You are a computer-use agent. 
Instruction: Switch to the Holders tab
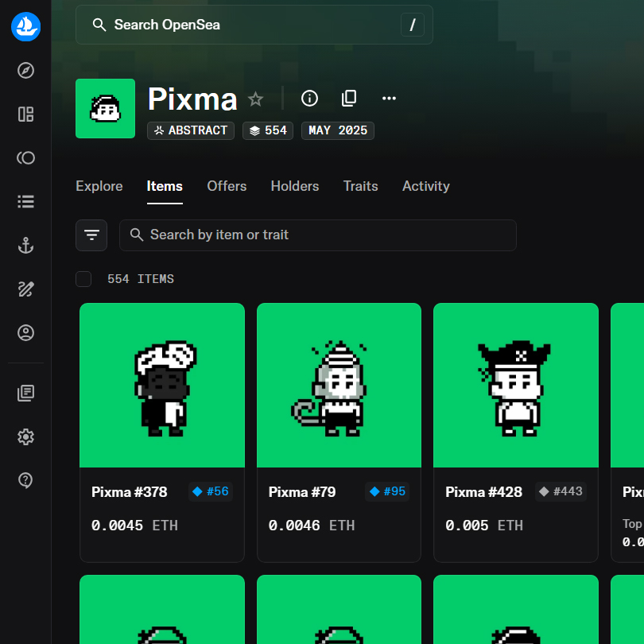(x=295, y=186)
